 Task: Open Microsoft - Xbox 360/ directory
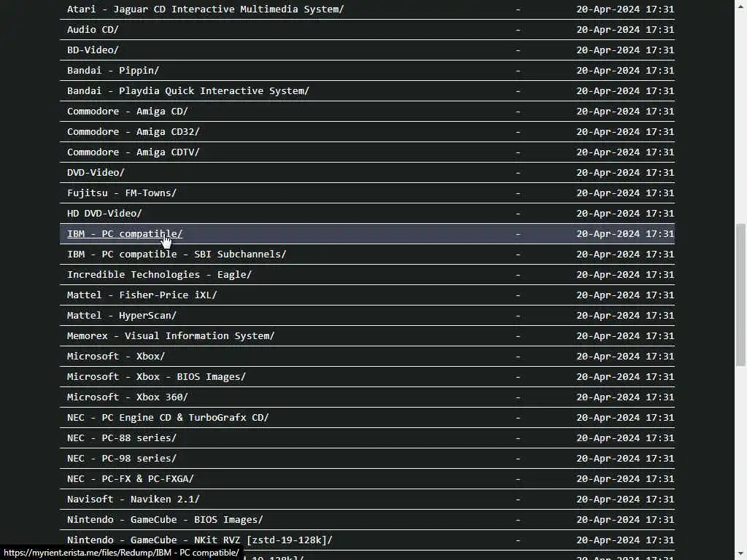click(x=128, y=397)
